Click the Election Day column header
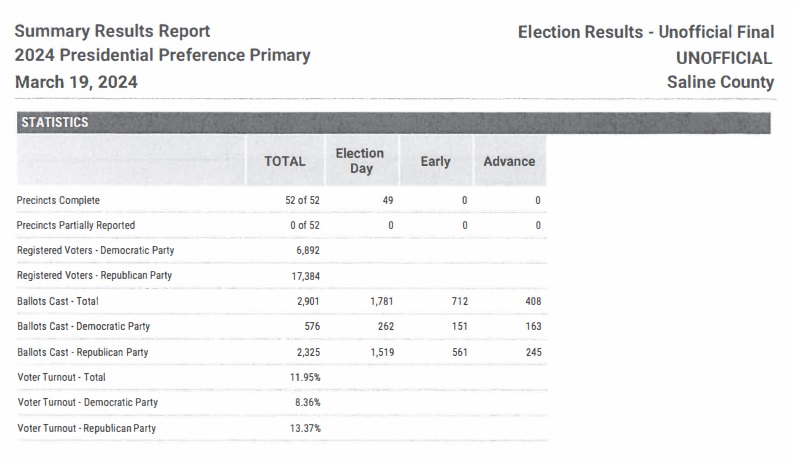Screen dimensions: 793x460 [x=360, y=161]
